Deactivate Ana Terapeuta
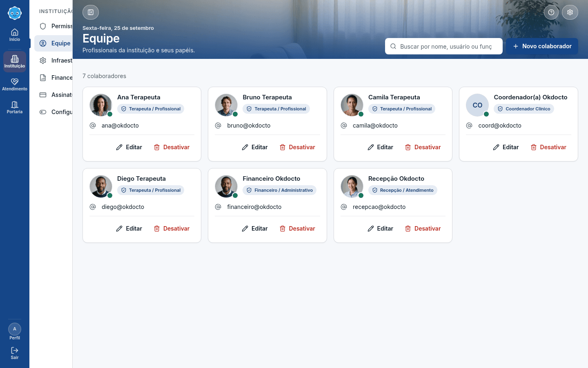Viewport: 588px width, 368px height. coord(171,147)
